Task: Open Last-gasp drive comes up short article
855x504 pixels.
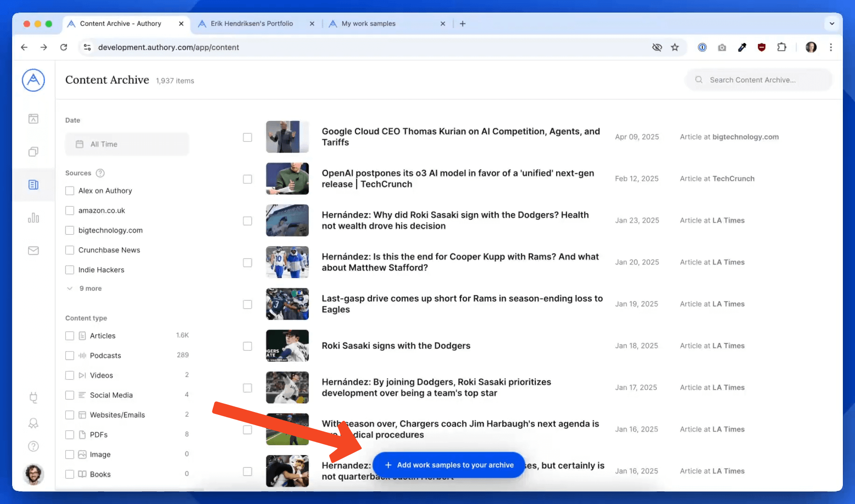Action: 462,304
